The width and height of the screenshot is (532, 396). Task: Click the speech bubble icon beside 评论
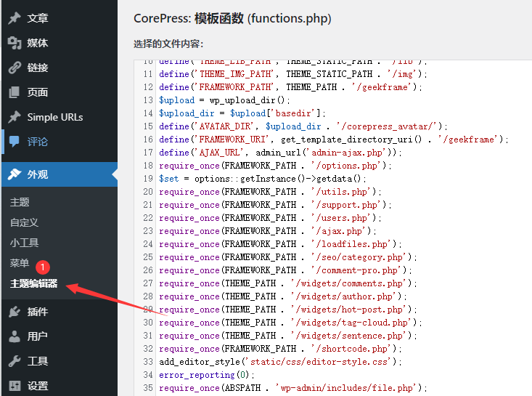(15, 142)
